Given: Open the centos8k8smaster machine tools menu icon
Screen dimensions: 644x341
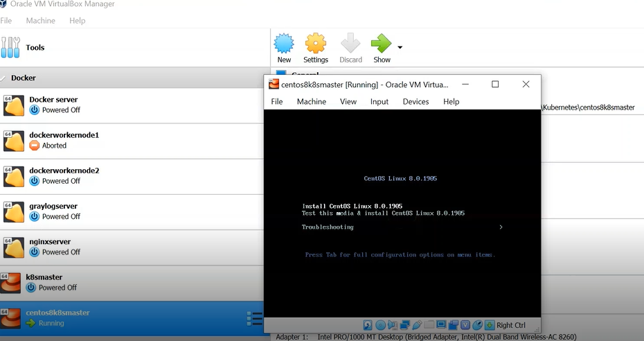Looking at the screenshot, I should [255, 318].
